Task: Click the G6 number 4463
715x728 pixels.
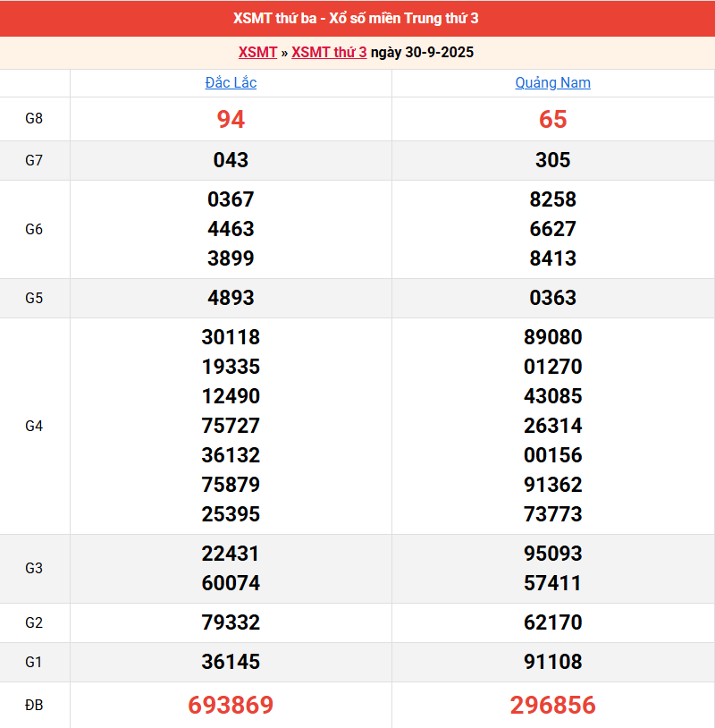Action: 231,229
